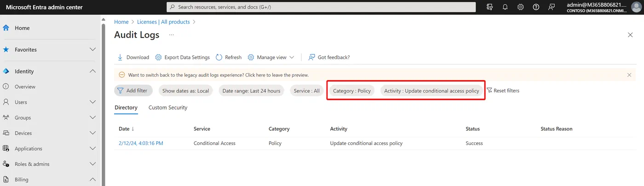Click the Show dates as: Local filter

(186, 91)
